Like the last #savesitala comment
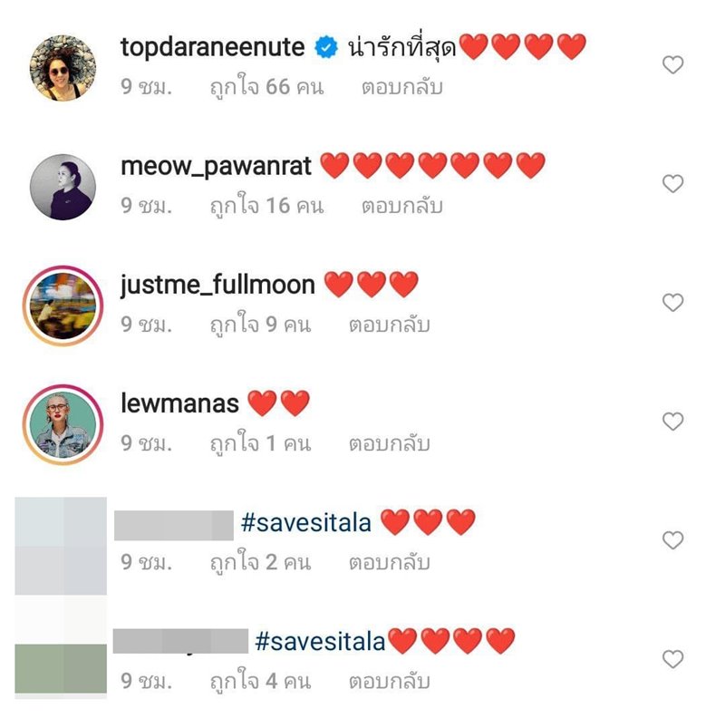The height and width of the screenshot is (728, 725). (x=672, y=659)
